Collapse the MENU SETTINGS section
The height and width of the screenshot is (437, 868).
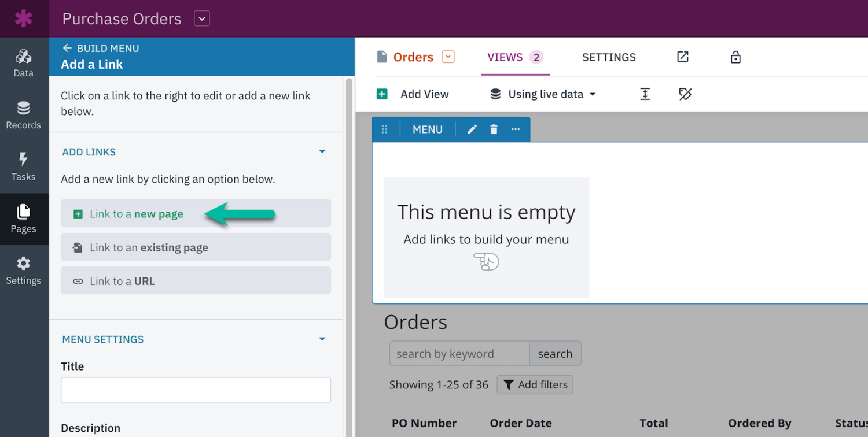tap(322, 339)
